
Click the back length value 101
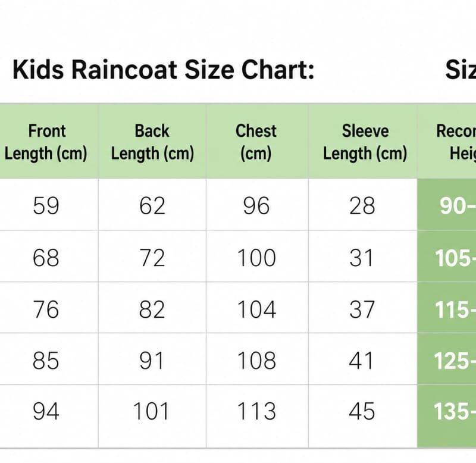(x=151, y=411)
